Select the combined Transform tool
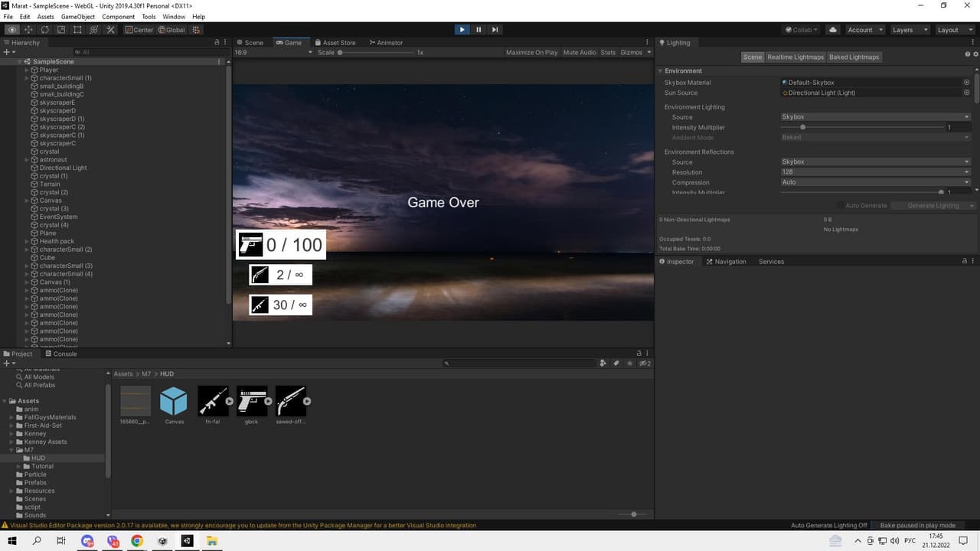The width and height of the screenshot is (980, 551). click(93, 30)
